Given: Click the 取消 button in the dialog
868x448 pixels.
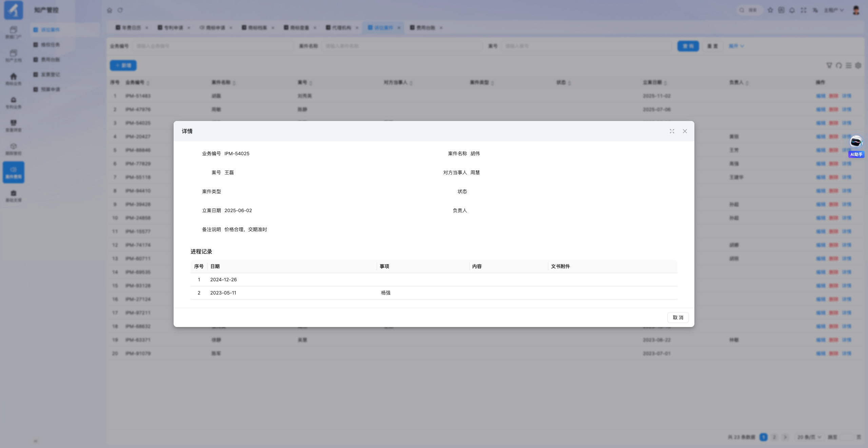Looking at the screenshot, I should click(x=678, y=318).
